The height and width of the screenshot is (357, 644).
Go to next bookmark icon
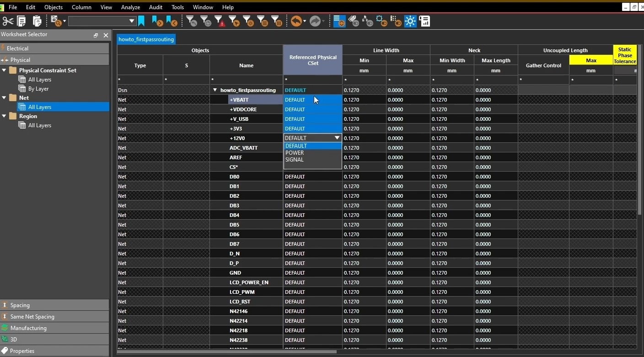tap(157, 21)
